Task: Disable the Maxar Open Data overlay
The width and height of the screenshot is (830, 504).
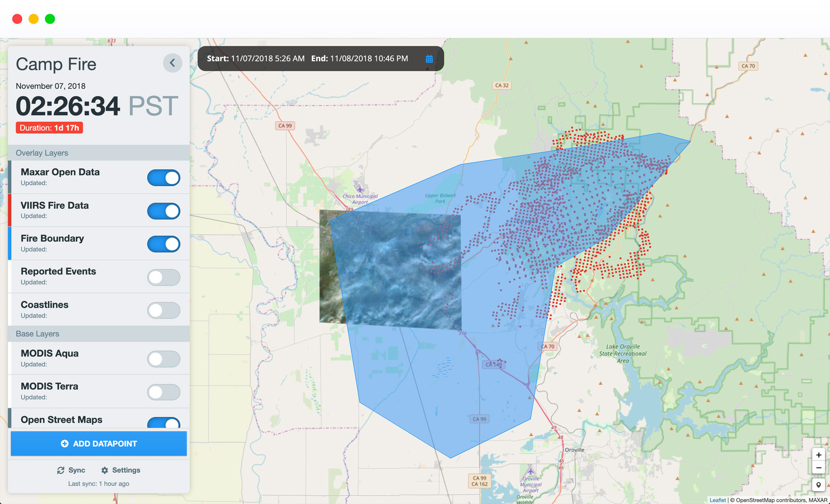Action: tap(164, 178)
